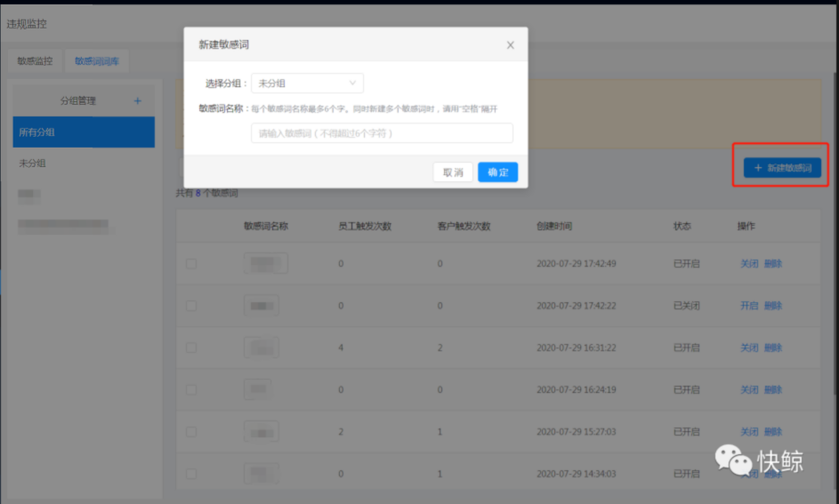Image resolution: width=839 pixels, height=504 pixels.
Task: Select 所有分组 in the group list
Action: tap(84, 132)
